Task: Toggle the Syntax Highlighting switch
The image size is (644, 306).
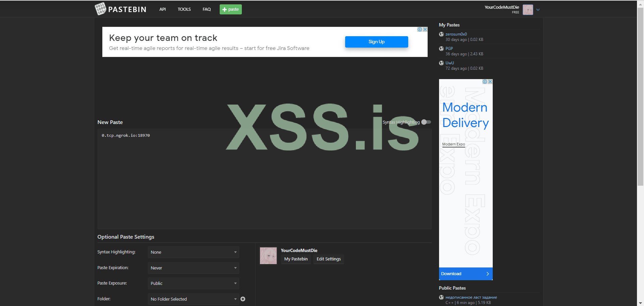Action: (x=426, y=122)
